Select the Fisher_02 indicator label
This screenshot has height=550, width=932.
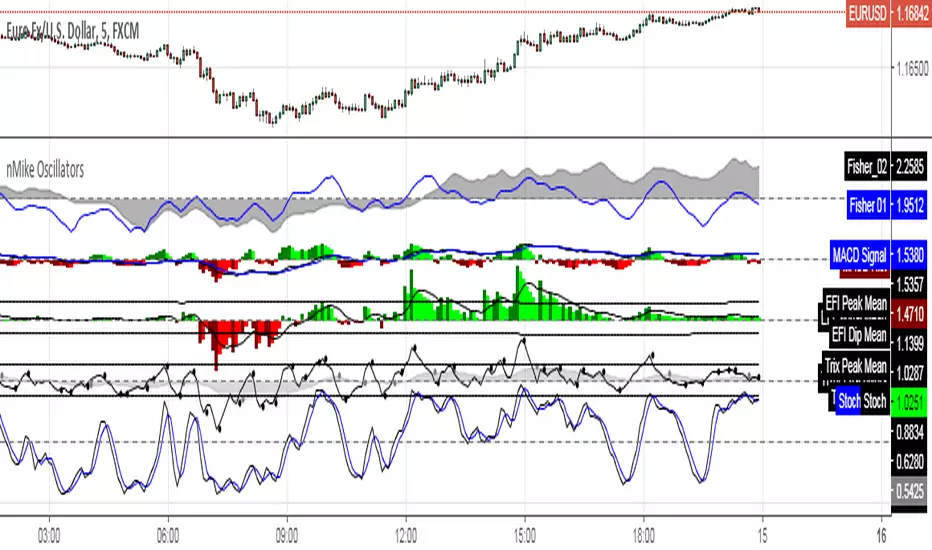coord(867,166)
